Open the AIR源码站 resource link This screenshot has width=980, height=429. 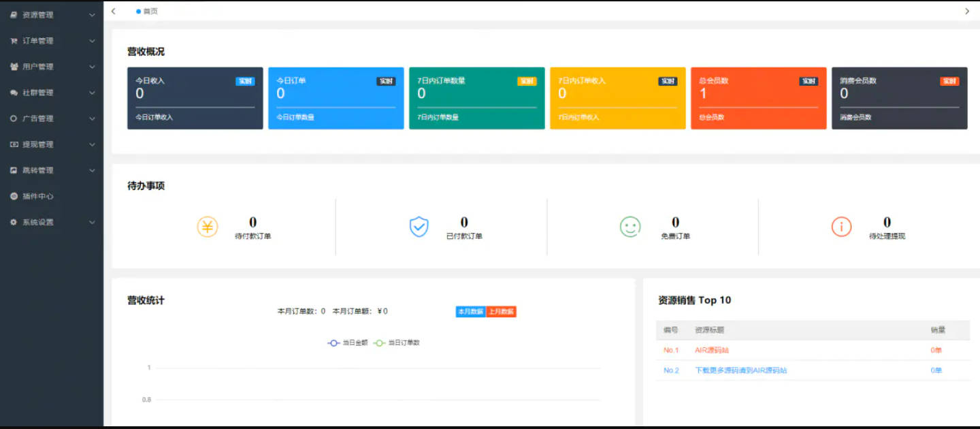[x=712, y=350]
